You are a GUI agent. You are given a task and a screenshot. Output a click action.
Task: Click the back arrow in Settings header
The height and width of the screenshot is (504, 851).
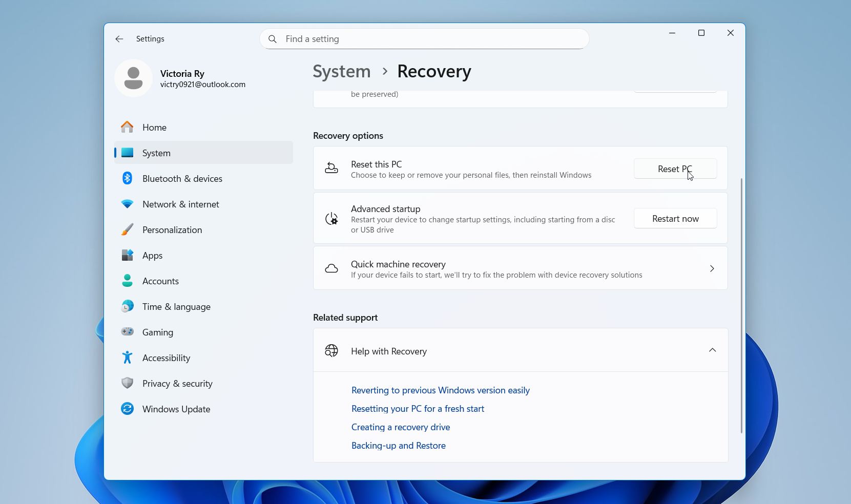pyautogui.click(x=119, y=39)
